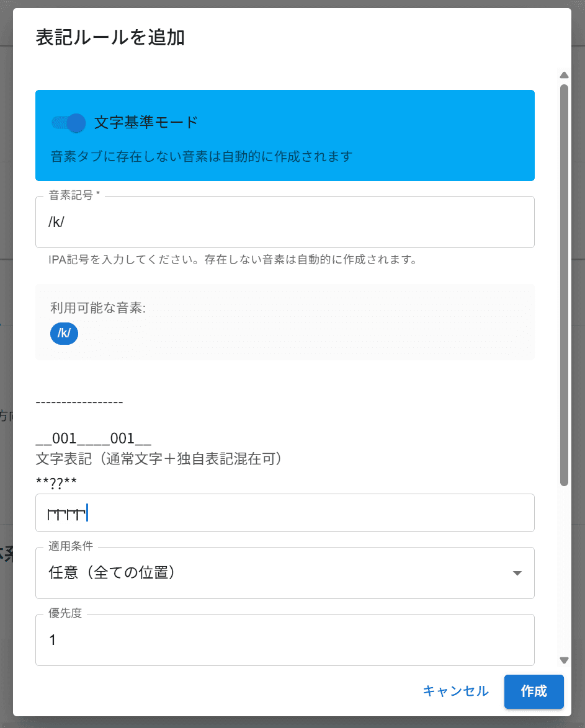Viewport: 585px width, 728px height.
Task: Click the blue banner's 音素タブ description text
Action: point(201,156)
